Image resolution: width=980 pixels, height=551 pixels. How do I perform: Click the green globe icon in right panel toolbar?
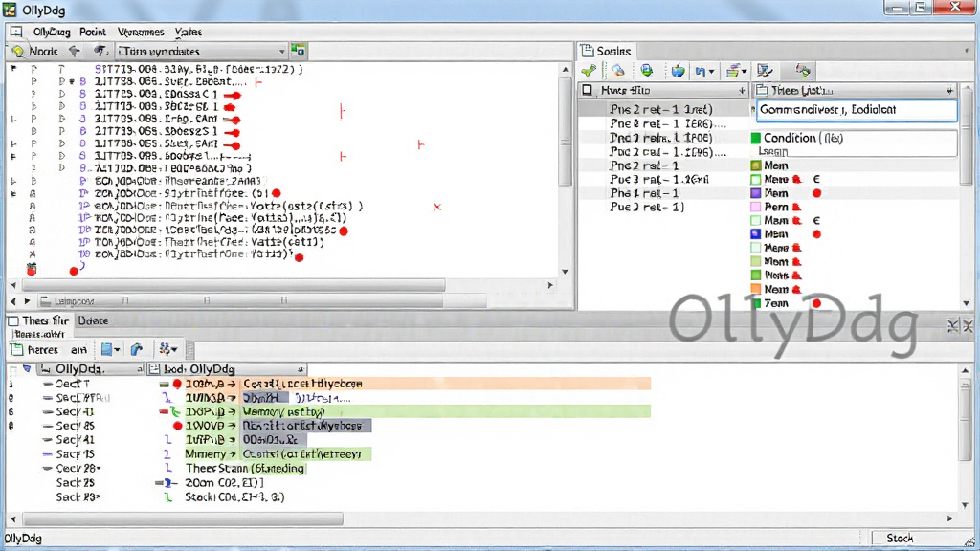tap(646, 71)
